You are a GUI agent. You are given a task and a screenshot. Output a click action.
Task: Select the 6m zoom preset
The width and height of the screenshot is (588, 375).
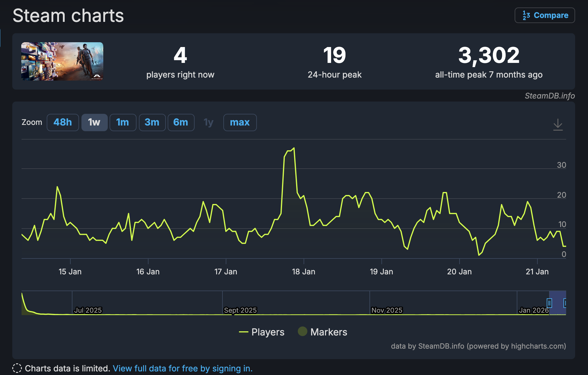[181, 123]
